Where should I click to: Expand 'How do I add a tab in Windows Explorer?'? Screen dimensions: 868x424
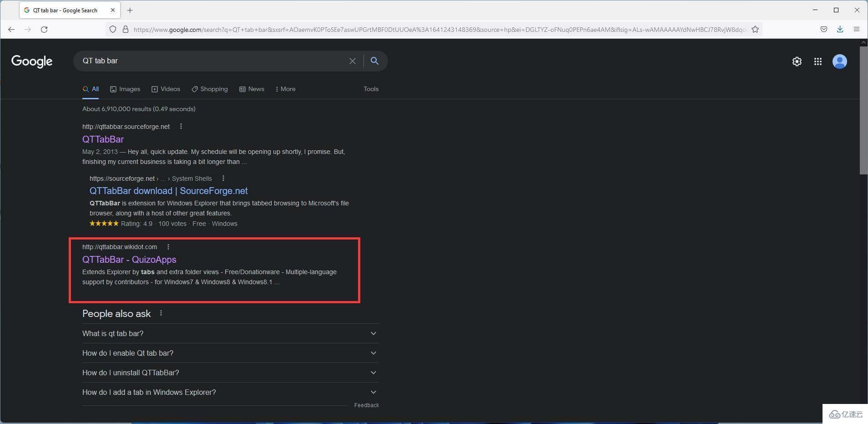point(231,392)
